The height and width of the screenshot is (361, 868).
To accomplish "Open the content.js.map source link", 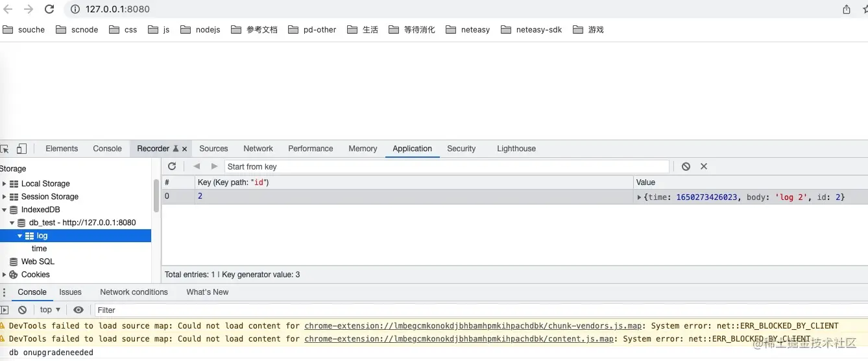I will (459, 339).
